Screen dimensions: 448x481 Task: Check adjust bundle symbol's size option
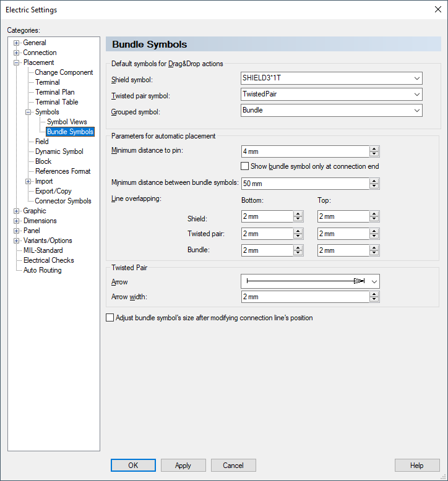[x=110, y=318]
